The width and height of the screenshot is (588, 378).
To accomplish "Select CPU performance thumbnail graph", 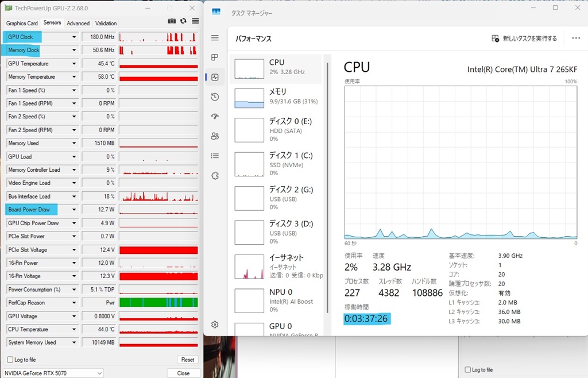I will point(249,68).
